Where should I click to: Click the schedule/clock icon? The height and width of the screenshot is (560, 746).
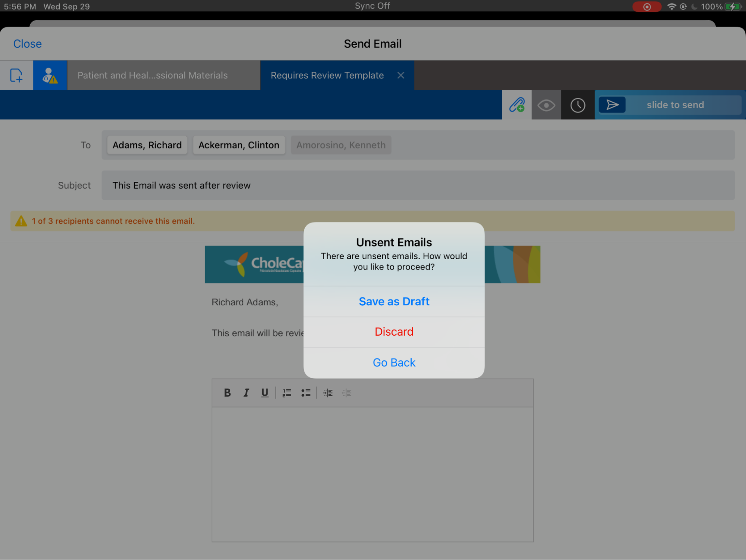click(577, 105)
